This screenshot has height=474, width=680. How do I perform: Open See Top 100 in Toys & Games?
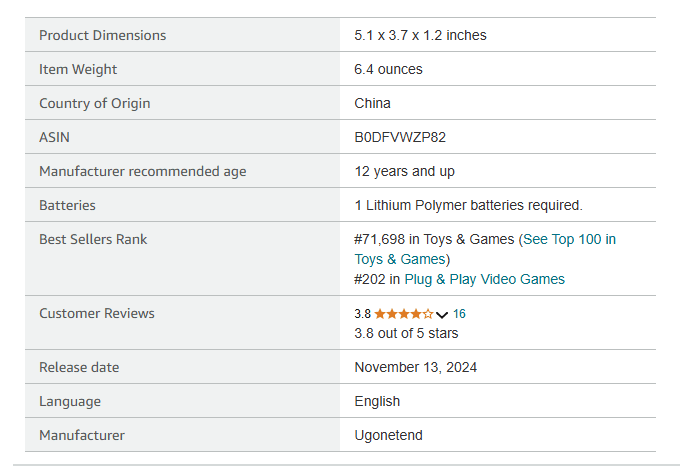tap(485, 249)
